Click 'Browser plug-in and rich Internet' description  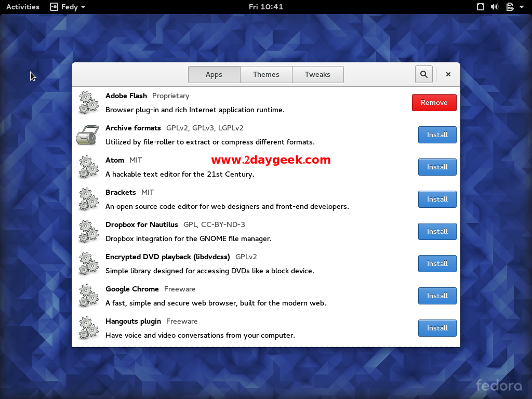(195, 110)
